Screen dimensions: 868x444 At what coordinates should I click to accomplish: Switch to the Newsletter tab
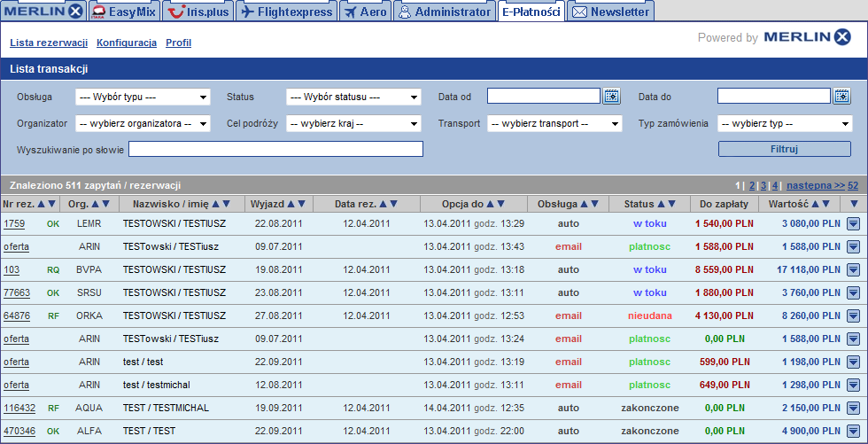610,11
